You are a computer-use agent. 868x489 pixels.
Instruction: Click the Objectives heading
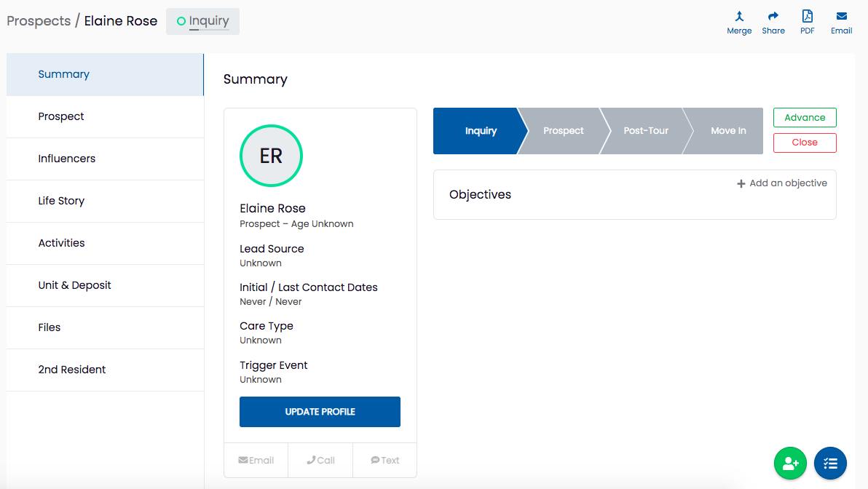(x=480, y=195)
